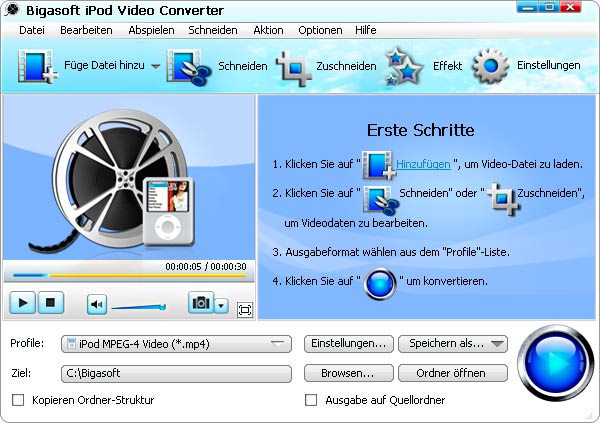Click the Ordner öffnen button
600x423 pixels.
[x=453, y=373]
